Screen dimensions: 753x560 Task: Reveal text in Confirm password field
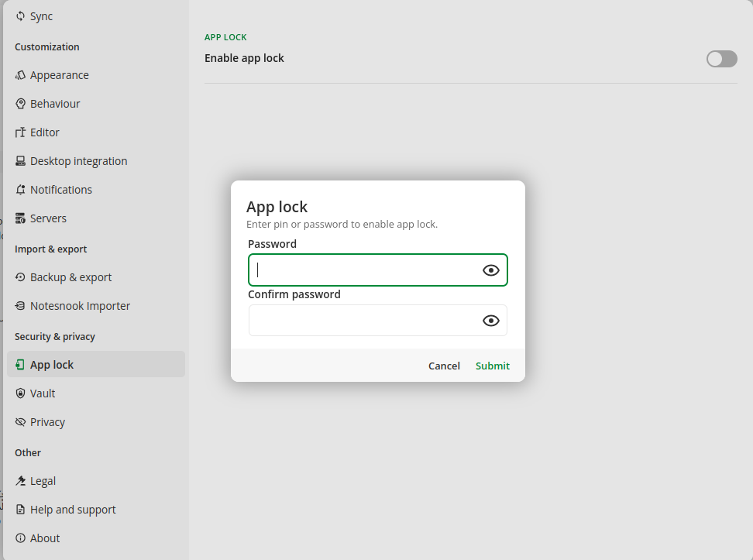490,321
